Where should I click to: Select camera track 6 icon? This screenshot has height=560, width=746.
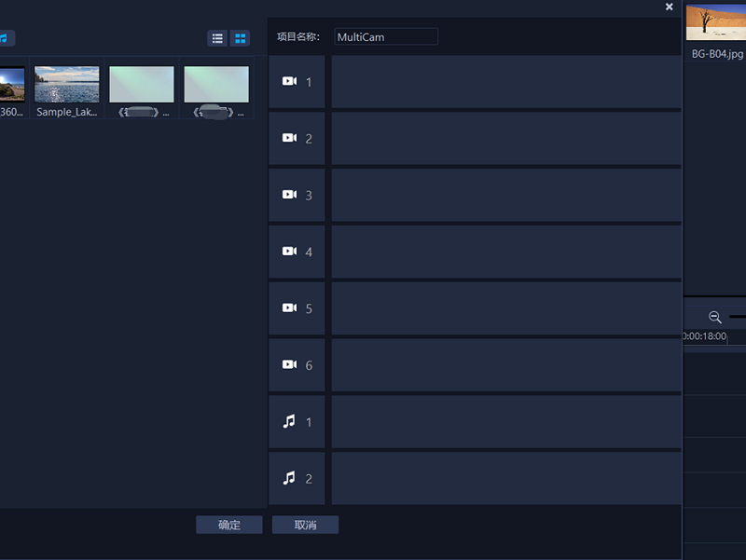[289, 364]
